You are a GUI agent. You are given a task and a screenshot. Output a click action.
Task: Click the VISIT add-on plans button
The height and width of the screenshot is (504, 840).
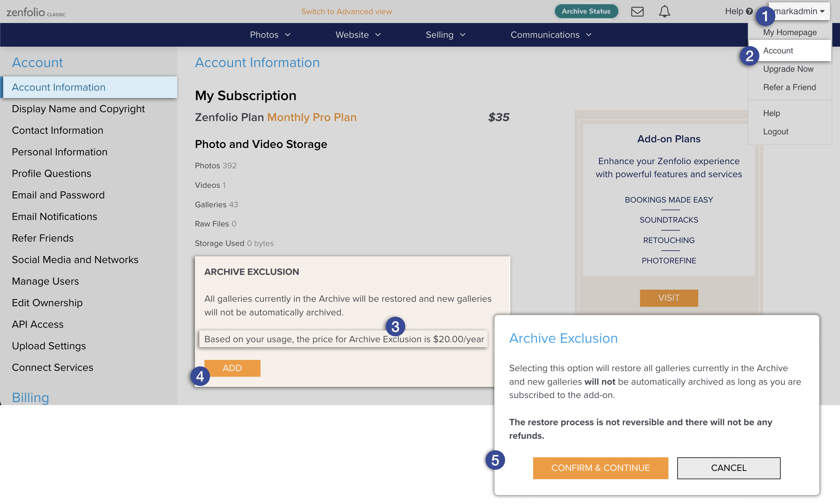[x=669, y=298]
